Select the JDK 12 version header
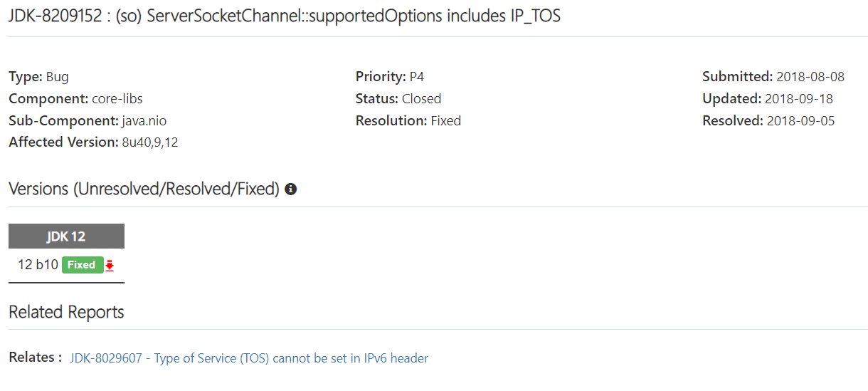 tap(66, 236)
